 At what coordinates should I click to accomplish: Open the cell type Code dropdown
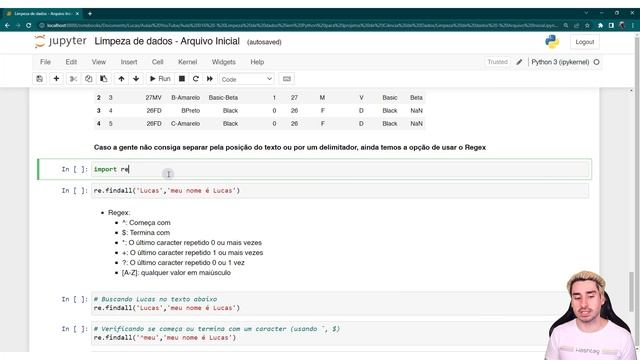point(247,79)
